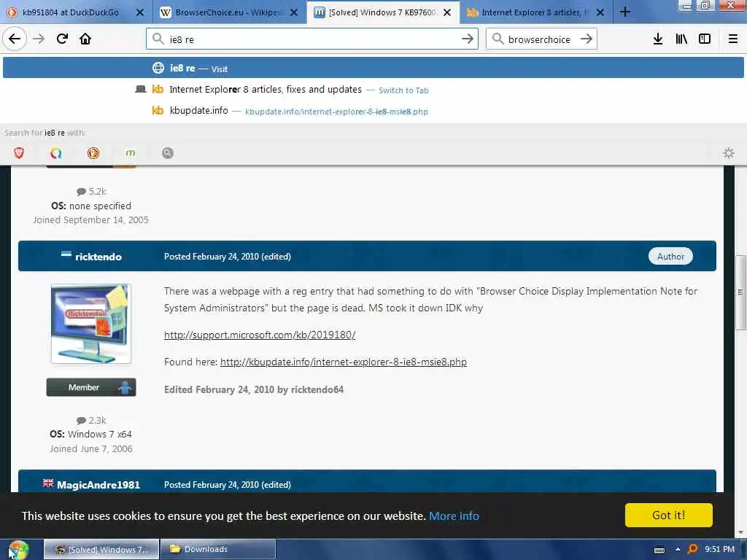Select Solved Windows 7 taskbar button

101,550
